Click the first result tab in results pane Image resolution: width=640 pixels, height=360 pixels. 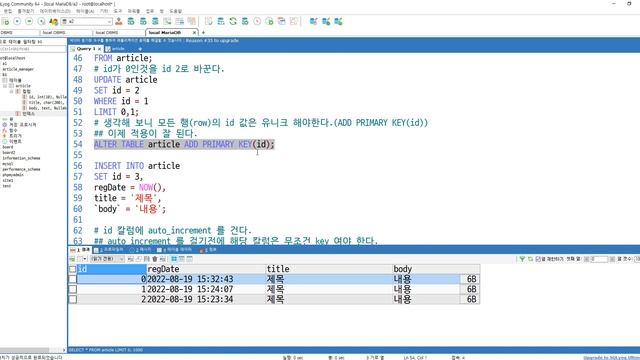tap(80, 249)
